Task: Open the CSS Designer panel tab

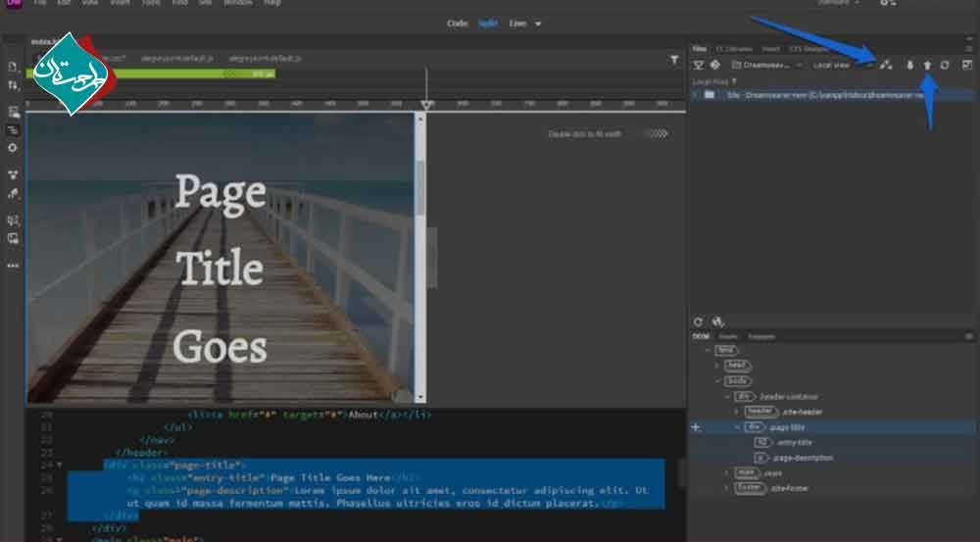Action: click(808, 49)
